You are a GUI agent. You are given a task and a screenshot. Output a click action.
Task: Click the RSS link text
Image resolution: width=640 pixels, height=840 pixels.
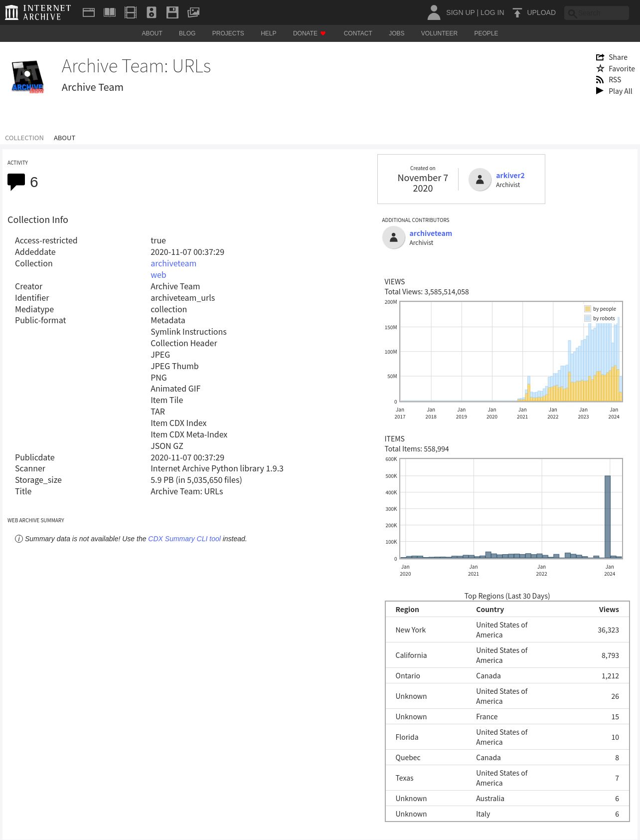point(615,80)
